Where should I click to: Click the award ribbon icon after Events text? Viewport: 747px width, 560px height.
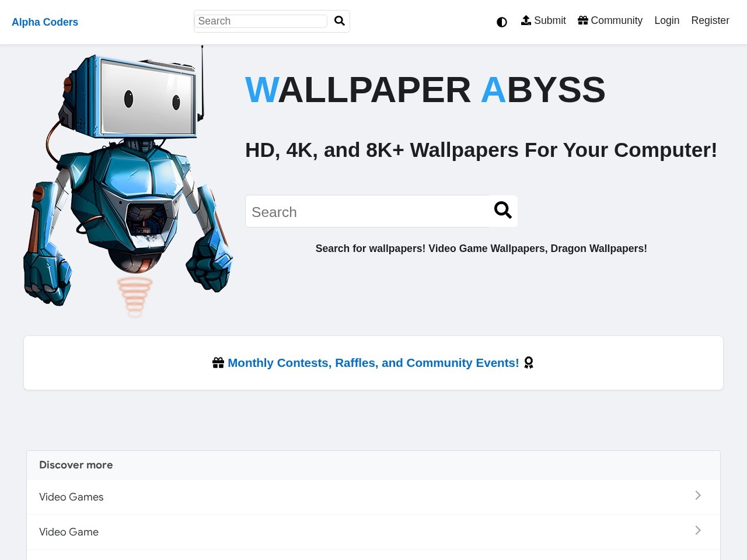click(528, 362)
